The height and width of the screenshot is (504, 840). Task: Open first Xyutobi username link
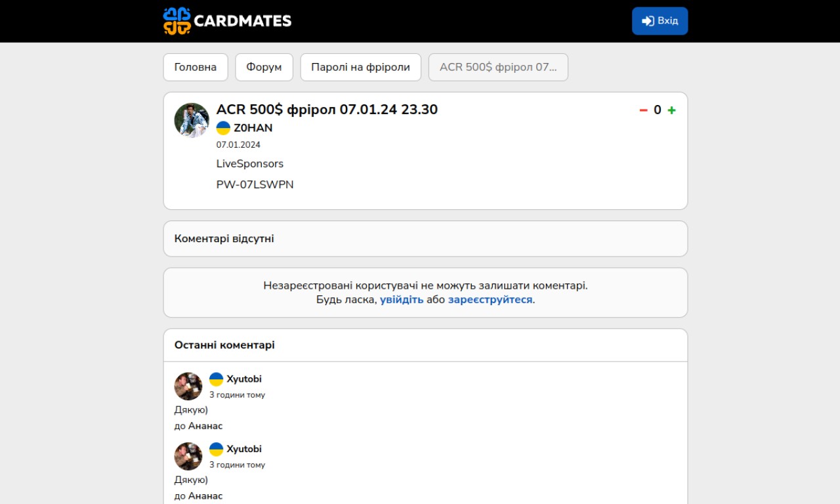pos(244,379)
